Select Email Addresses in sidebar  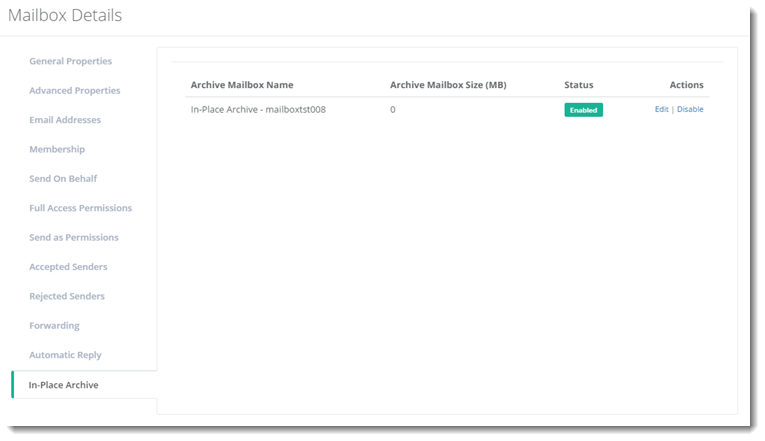tap(64, 120)
